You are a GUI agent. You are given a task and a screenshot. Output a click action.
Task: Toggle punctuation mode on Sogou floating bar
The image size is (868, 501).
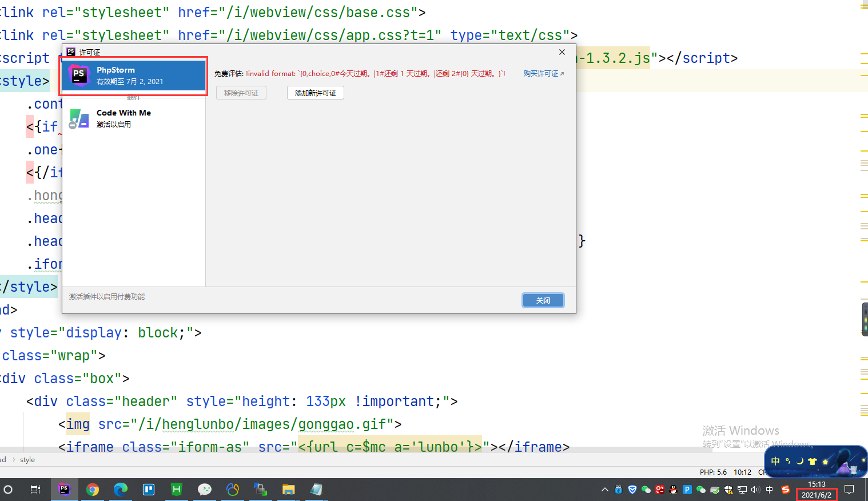coord(788,461)
